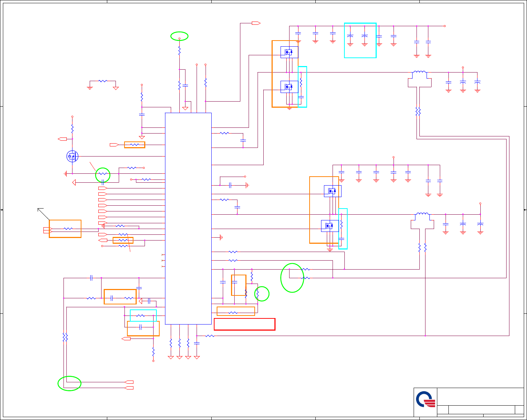The width and height of the screenshot is (527, 420).
Task: Select the low-side MOSFET of upper phase
Action: click(x=289, y=87)
